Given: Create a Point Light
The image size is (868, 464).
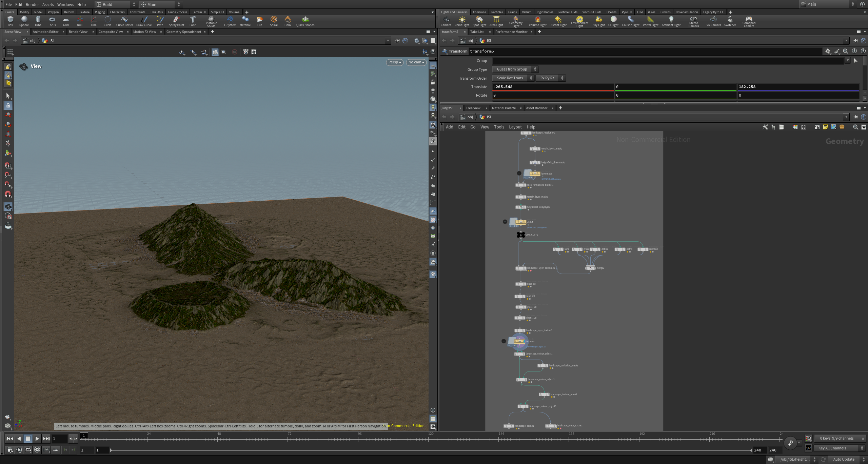Looking at the screenshot, I should click(x=462, y=21).
